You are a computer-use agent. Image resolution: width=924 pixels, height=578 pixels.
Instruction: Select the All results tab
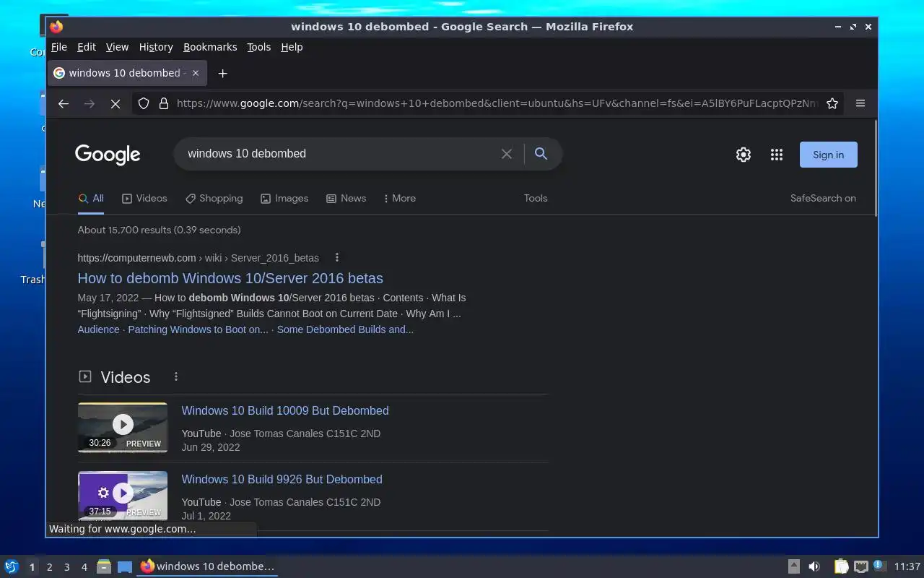[91, 198]
